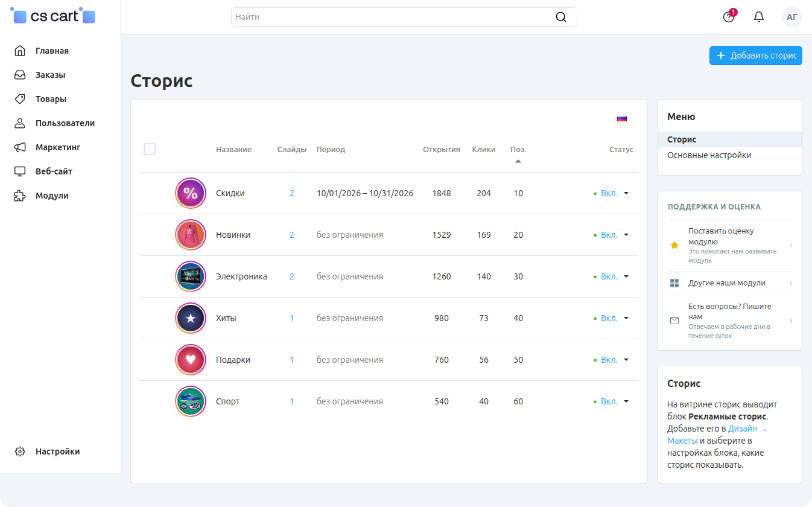The width and height of the screenshot is (812, 507).
Task: Open the Скидки story percent thumbnail
Action: (x=191, y=193)
